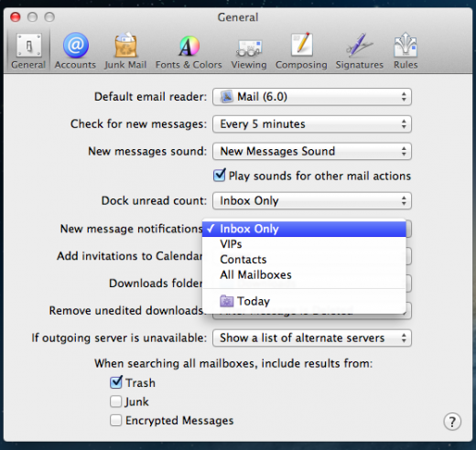The width and height of the screenshot is (476, 450).
Task: Enable Encrypted Messages in search results
Action: coord(115,420)
